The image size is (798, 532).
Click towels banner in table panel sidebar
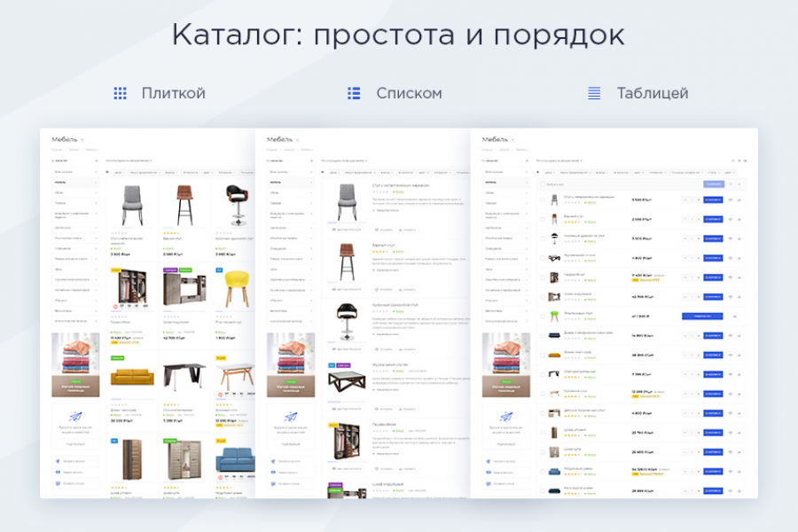click(x=506, y=365)
